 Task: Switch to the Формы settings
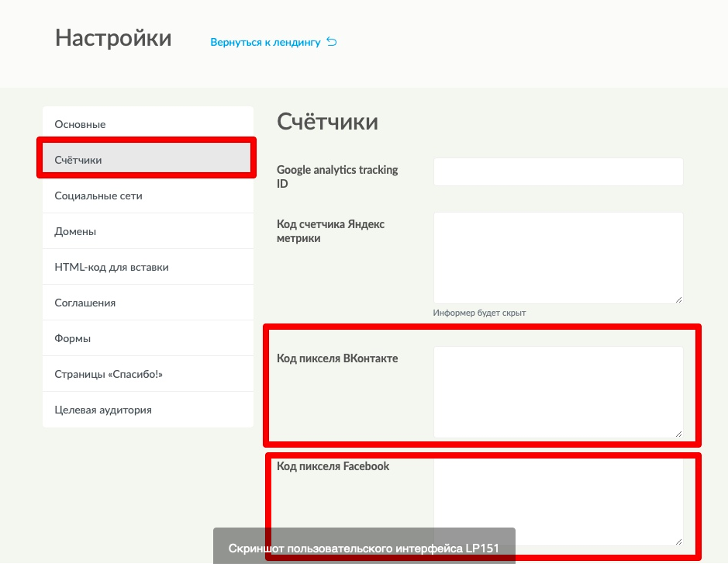[x=148, y=338]
